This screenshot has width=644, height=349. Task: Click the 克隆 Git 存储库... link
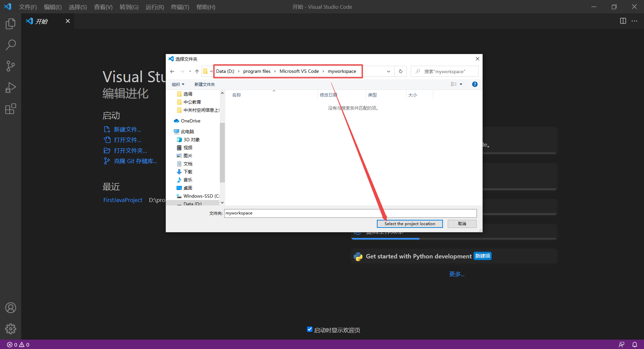point(135,161)
